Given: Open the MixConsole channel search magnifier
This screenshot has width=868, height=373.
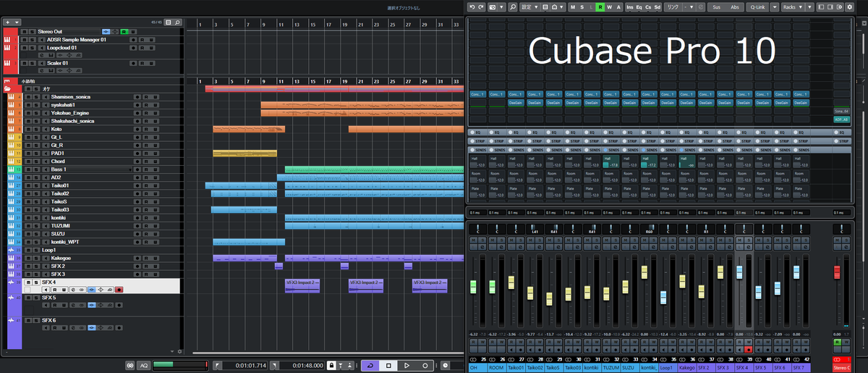Looking at the screenshot, I should click(514, 7).
